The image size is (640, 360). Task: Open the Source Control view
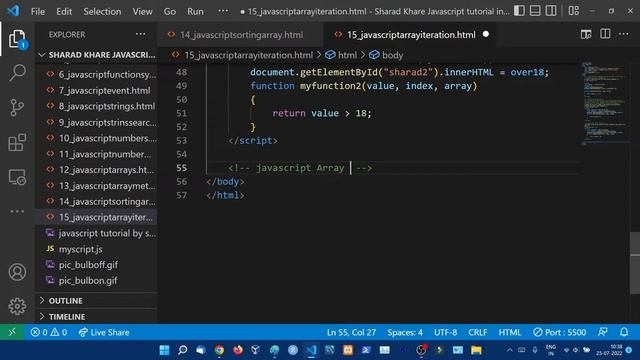click(x=17, y=108)
